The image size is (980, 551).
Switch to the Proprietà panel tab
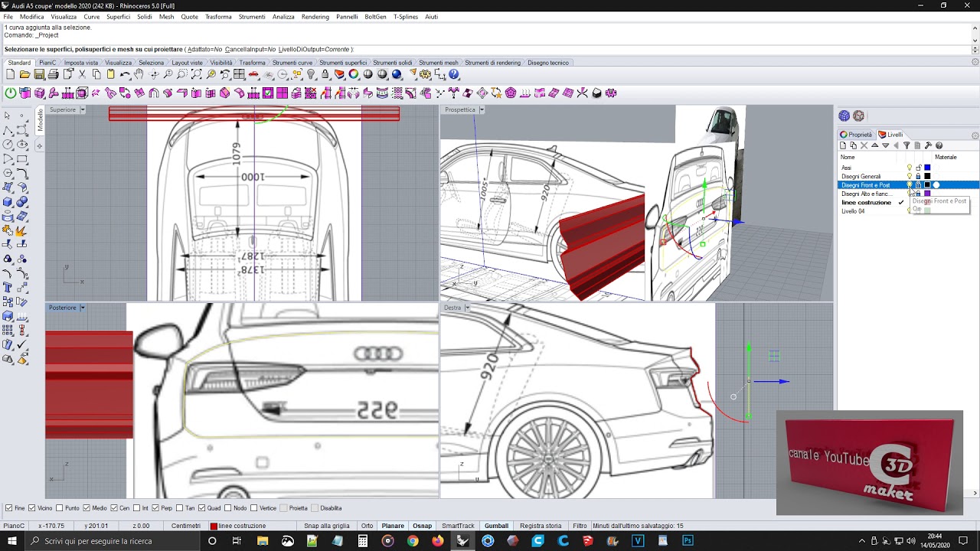pyautogui.click(x=856, y=135)
